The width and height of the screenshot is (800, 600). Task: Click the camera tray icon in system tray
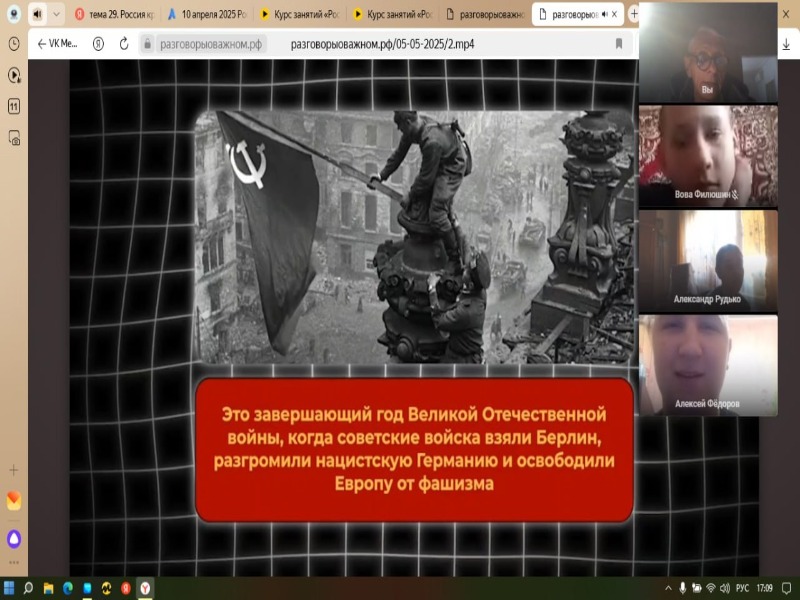pos(696,588)
